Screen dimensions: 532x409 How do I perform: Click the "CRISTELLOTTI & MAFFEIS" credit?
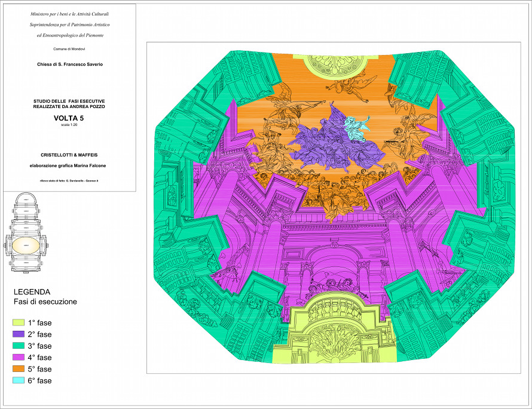[x=69, y=155]
